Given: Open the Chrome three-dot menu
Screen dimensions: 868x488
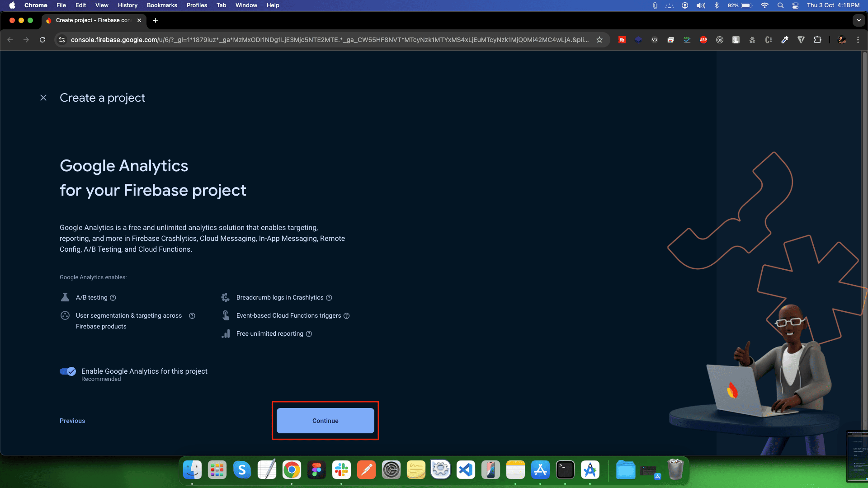Looking at the screenshot, I should (858, 40).
